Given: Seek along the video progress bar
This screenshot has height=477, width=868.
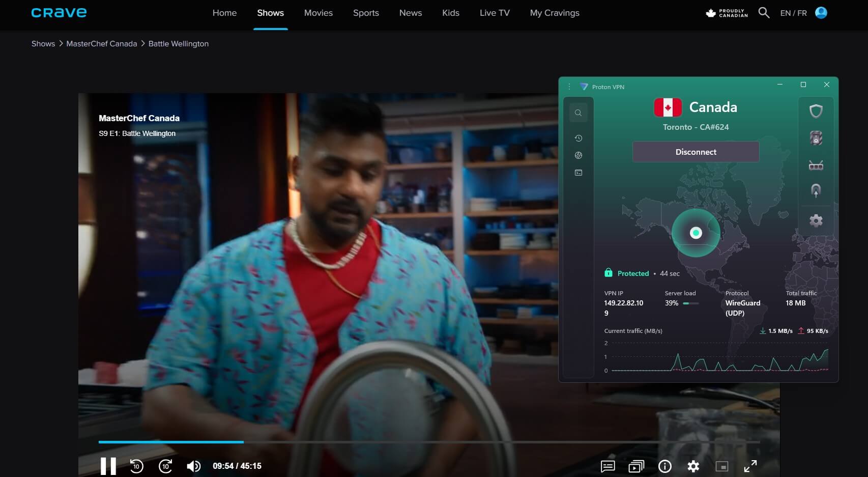Looking at the screenshot, I should click(x=429, y=442).
